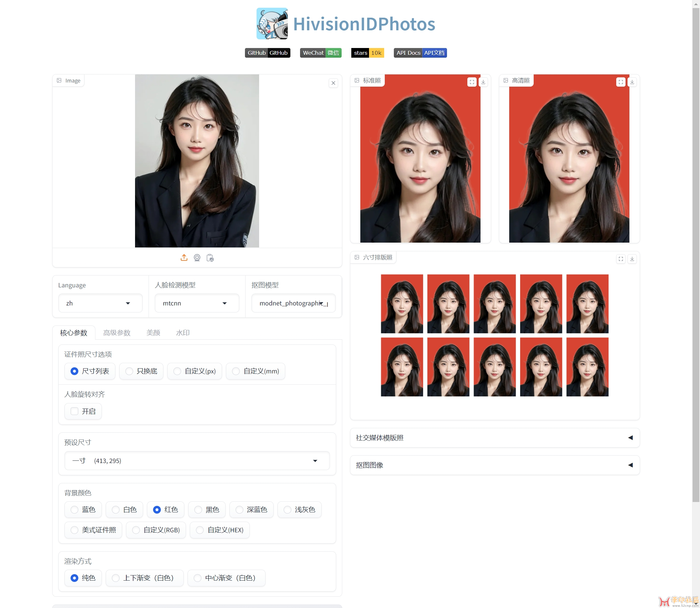Viewport: 700px width, 608px height.
Task: Open the 预设尺寸 一寸 dropdown
Action: [197, 461]
